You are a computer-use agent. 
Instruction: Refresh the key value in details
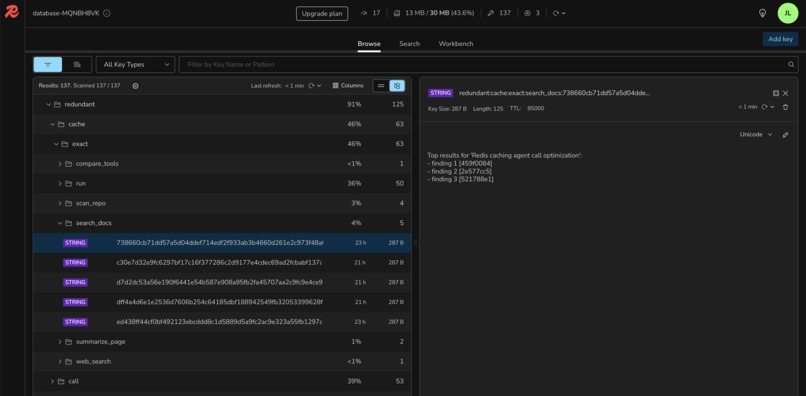pos(765,107)
